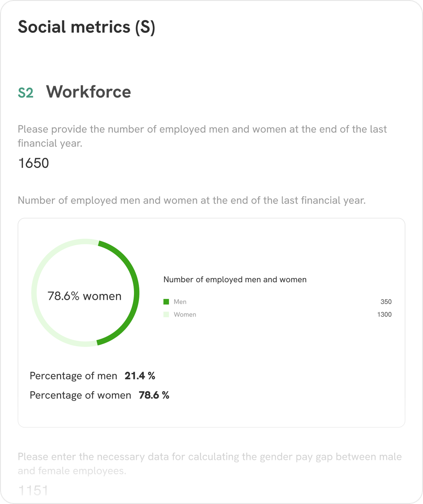Click the S2 section code
This screenshot has width=423, height=504.
(26, 93)
